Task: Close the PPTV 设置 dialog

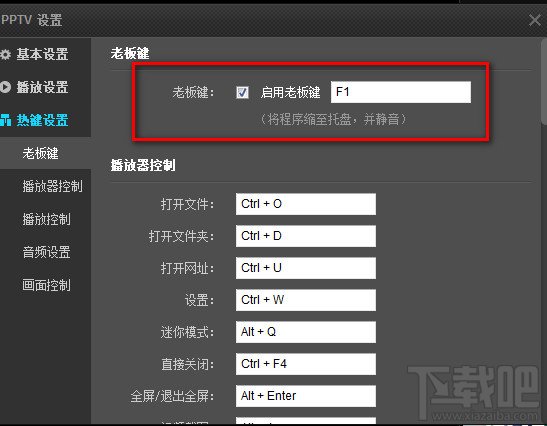Action: [534, 20]
